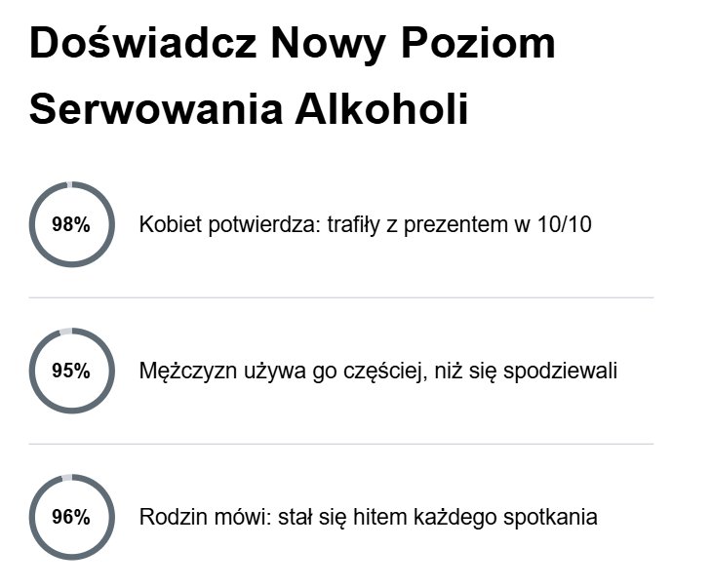Click the statement about women confirming the gift

[x=366, y=225]
